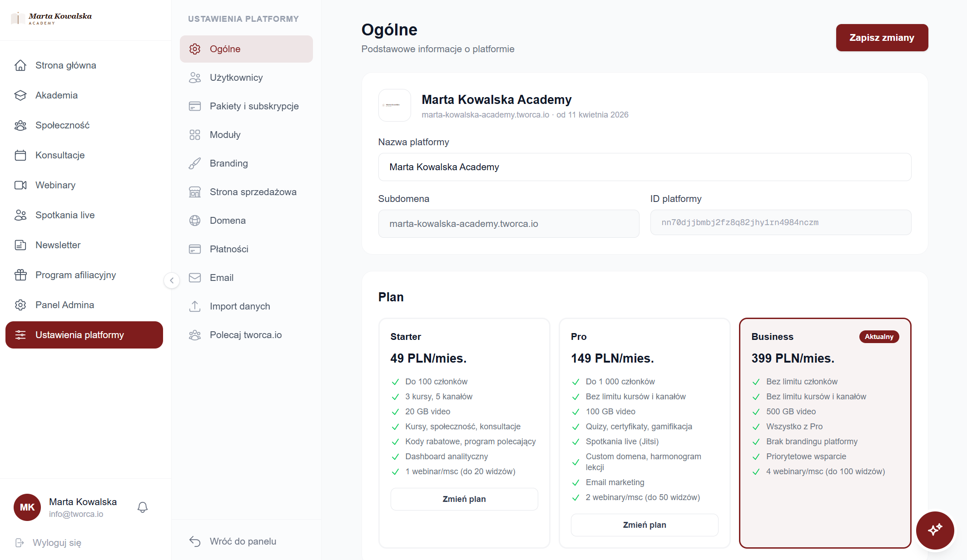Collapse the sidebar with the chevron arrow
Viewport: 967px width, 560px height.
(172, 280)
